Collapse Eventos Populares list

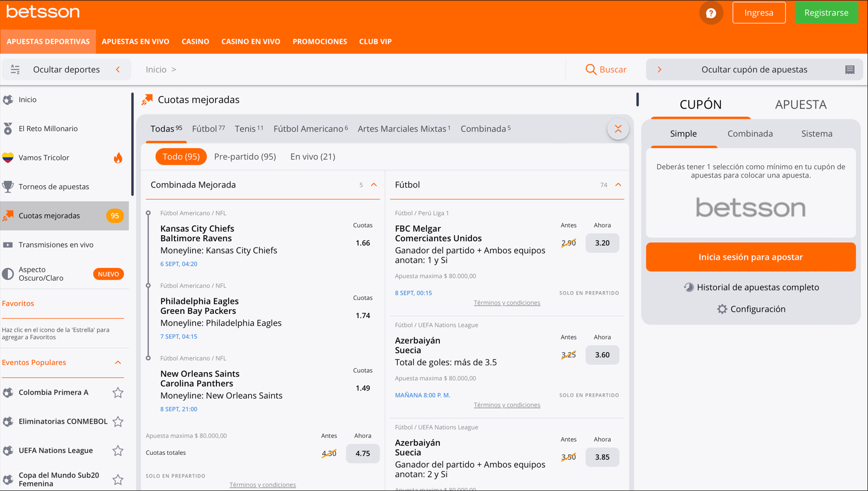click(118, 363)
